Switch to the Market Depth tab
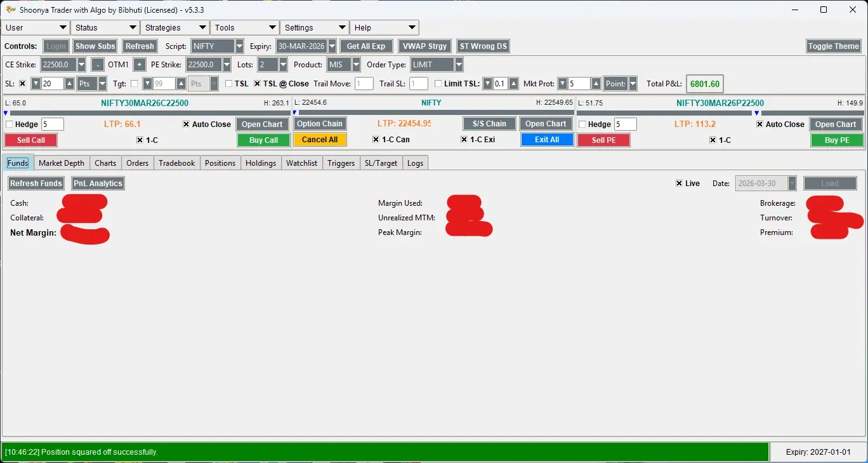Viewport: 868px width, 463px height. (x=62, y=163)
